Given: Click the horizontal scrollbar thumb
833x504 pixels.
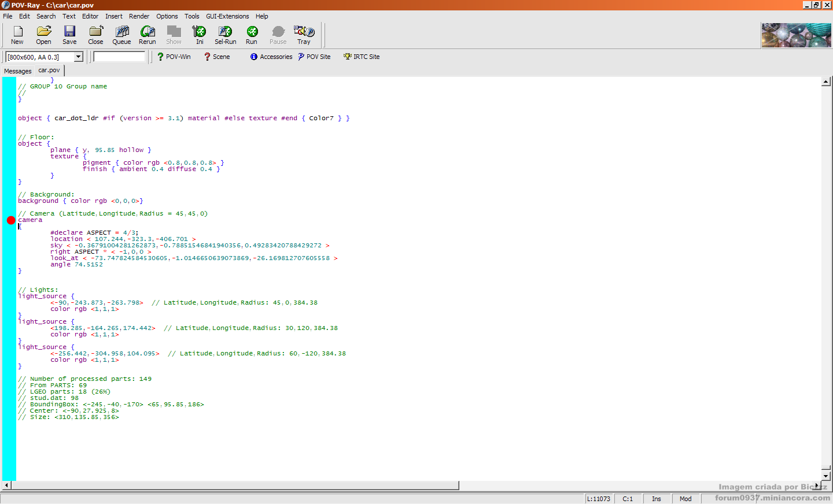Looking at the screenshot, I should click(235, 486).
